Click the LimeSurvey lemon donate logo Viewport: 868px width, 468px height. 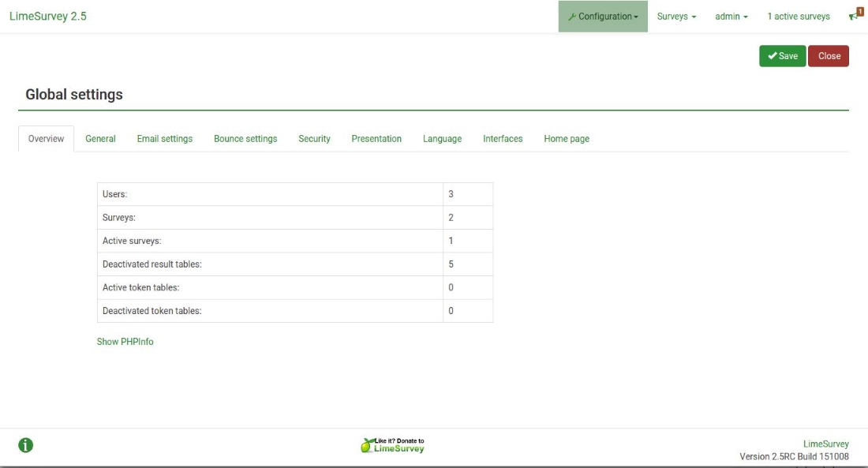point(392,445)
